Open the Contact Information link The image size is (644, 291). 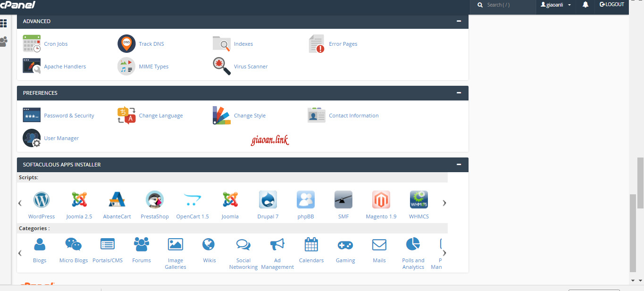coord(353,116)
